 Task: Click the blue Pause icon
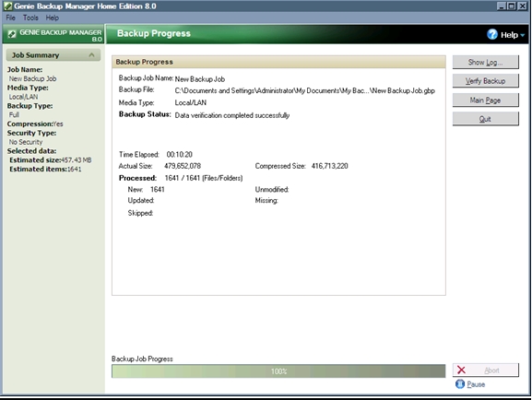click(x=460, y=384)
